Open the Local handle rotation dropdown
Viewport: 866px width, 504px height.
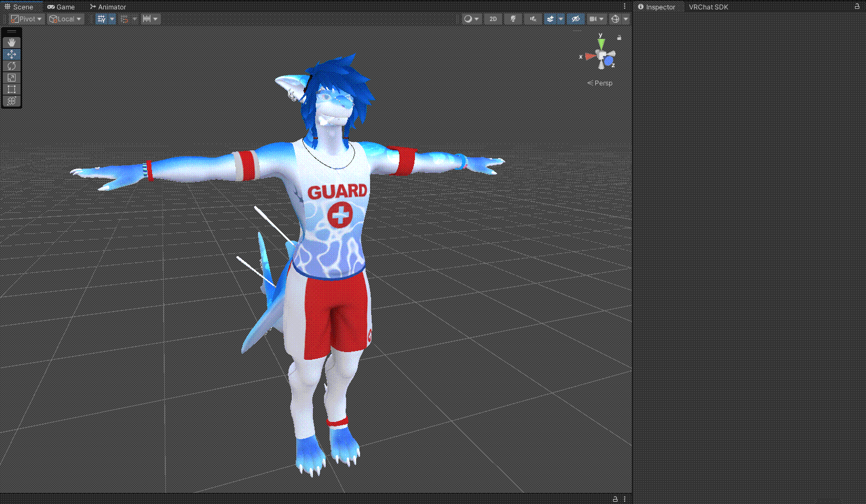[65, 19]
